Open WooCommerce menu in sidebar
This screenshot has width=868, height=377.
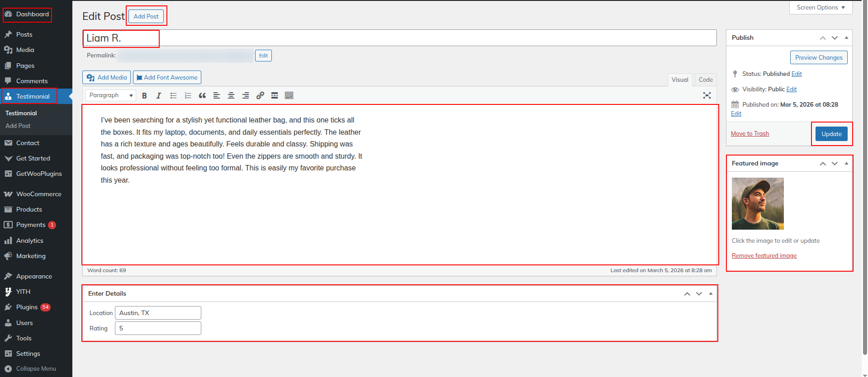(38, 194)
